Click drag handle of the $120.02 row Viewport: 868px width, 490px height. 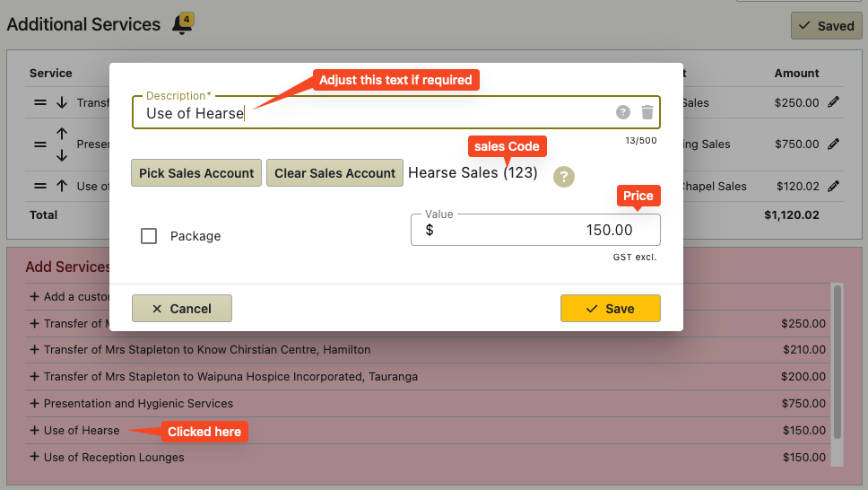pyautogui.click(x=40, y=187)
